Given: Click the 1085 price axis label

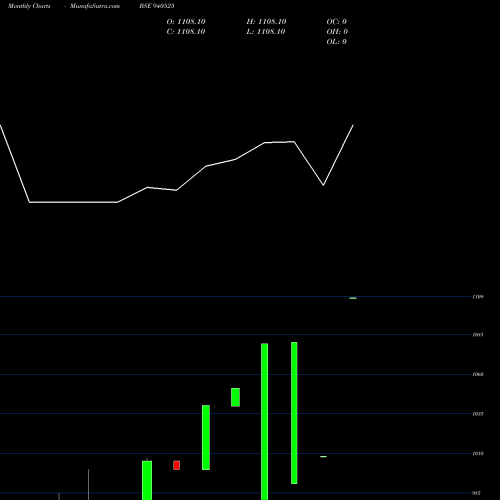Looking at the screenshot, I should click(478, 335).
